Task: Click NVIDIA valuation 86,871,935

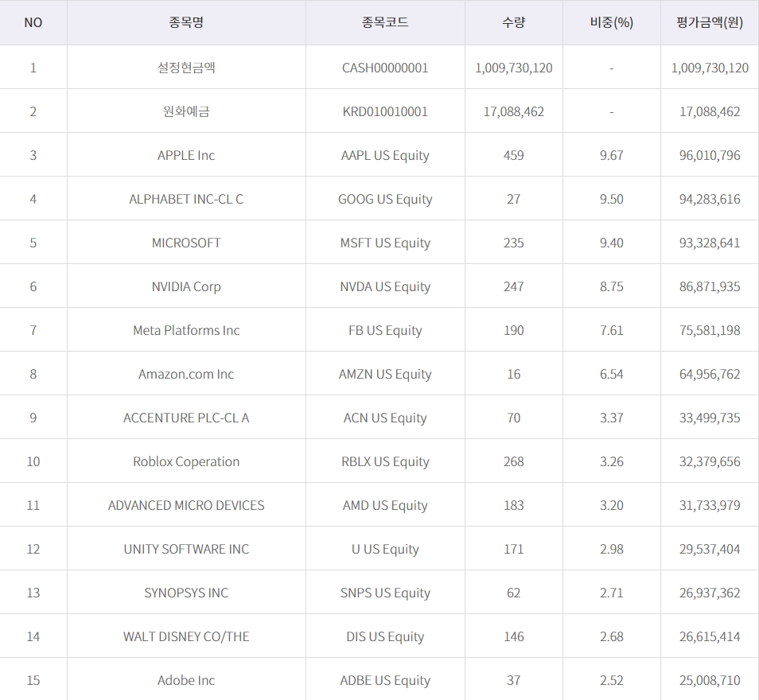Action: [x=710, y=286]
